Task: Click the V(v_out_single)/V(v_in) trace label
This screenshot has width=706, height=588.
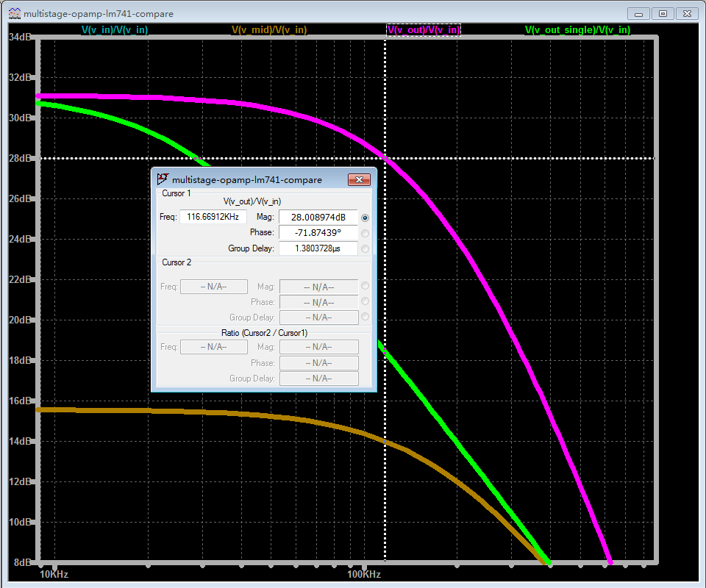Action: tap(577, 30)
